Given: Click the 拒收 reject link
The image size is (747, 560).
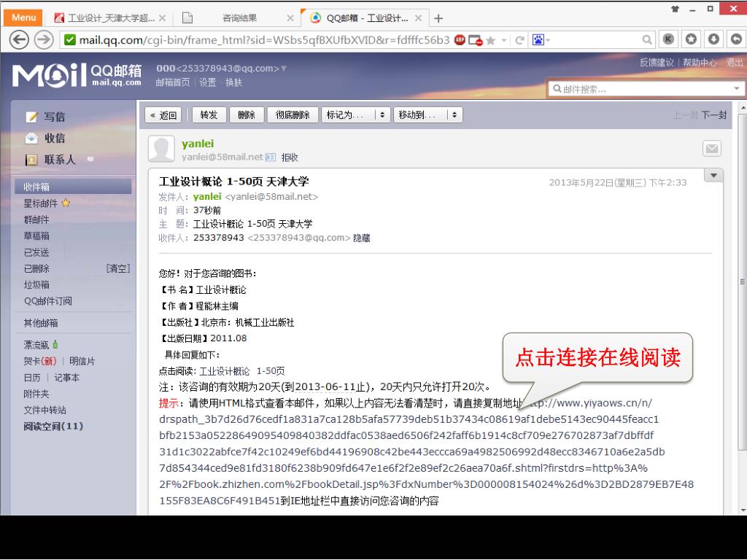Looking at the screenshot, I should (290, 157).
